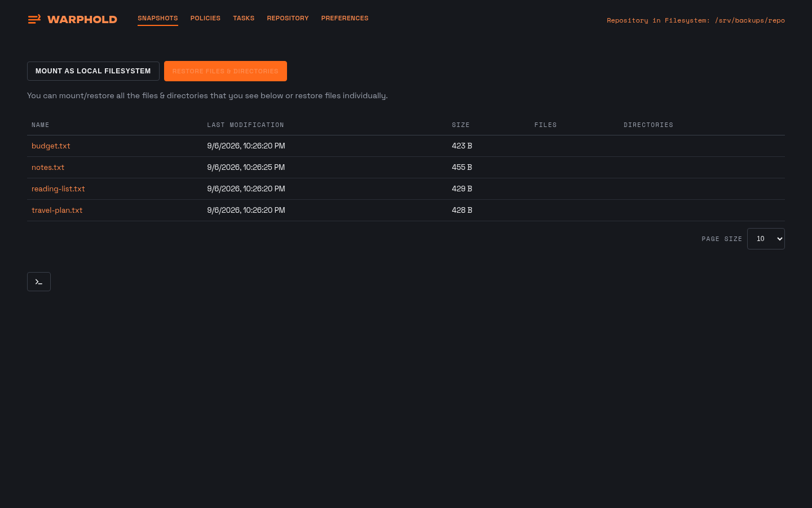This screenshot has width=812, height=508.
Task: Switch to the Snapshots tab
Action: tap(158, 19)
